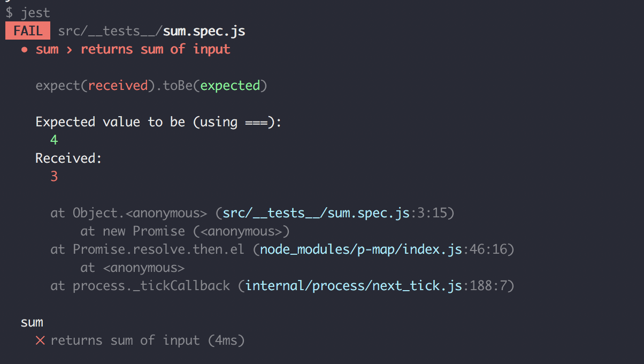Image resolution: width=644 pixels, height=364 pixels.
Task: Click the 'Received:' label
Action: [x=68, y=158]
